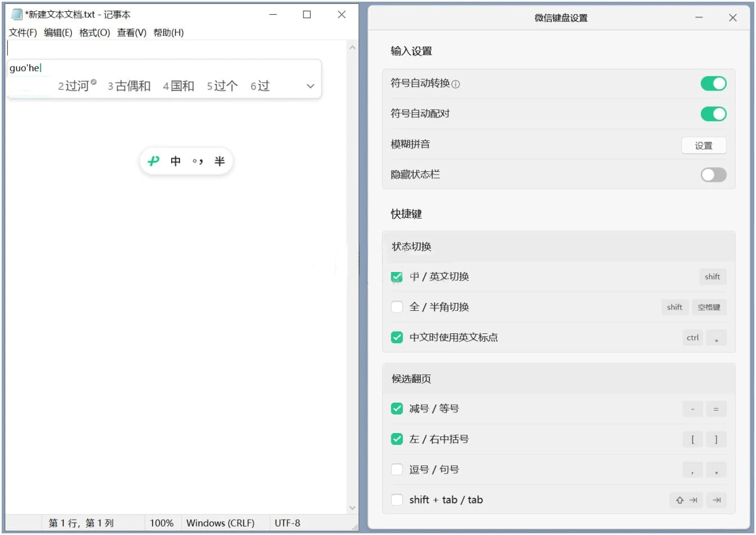This screenshot has height=535, width=756.
Task: Switch to English mode via the 中 icon
Action: [176, 160]
